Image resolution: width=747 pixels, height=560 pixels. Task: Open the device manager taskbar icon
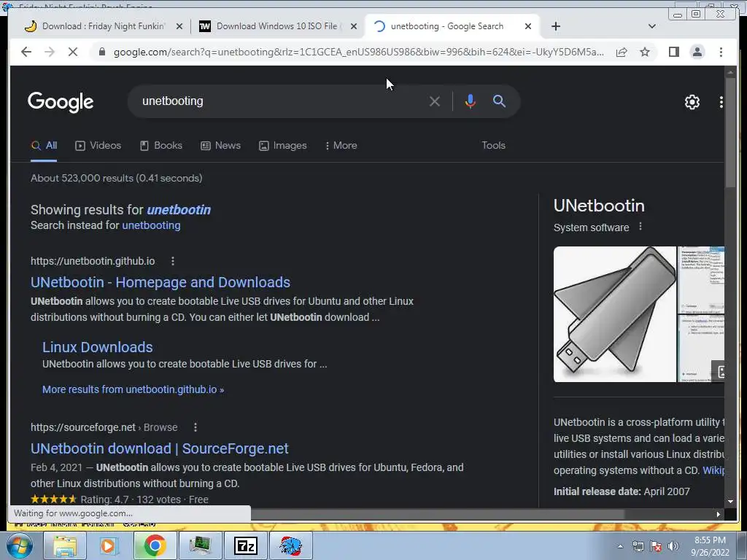point(200,545)
